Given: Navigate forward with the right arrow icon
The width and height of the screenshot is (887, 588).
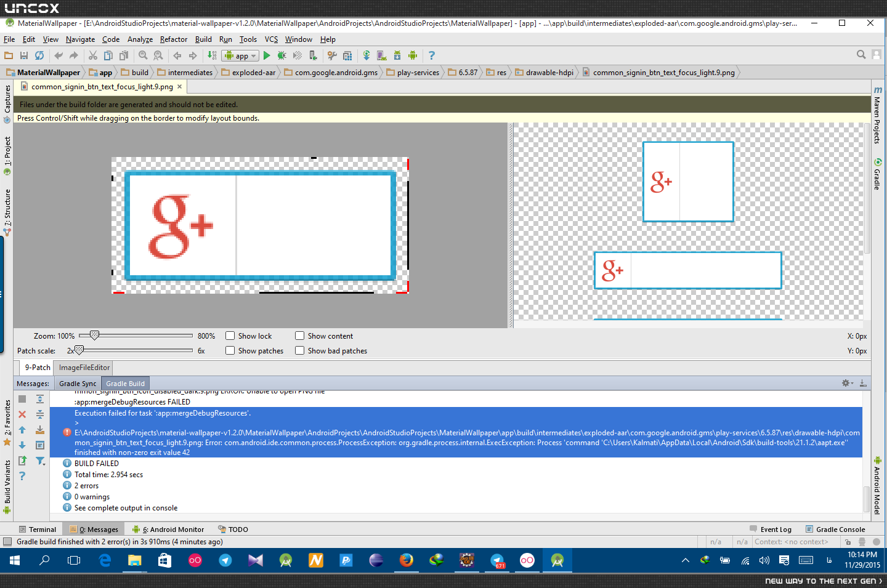Looking at the screenshot, I should 193,55.
